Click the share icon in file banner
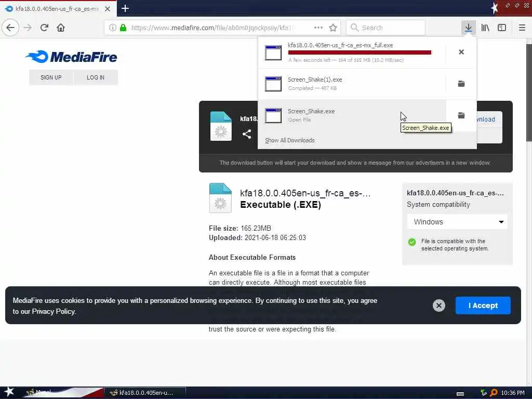The image size is (532, 399). 247,134
